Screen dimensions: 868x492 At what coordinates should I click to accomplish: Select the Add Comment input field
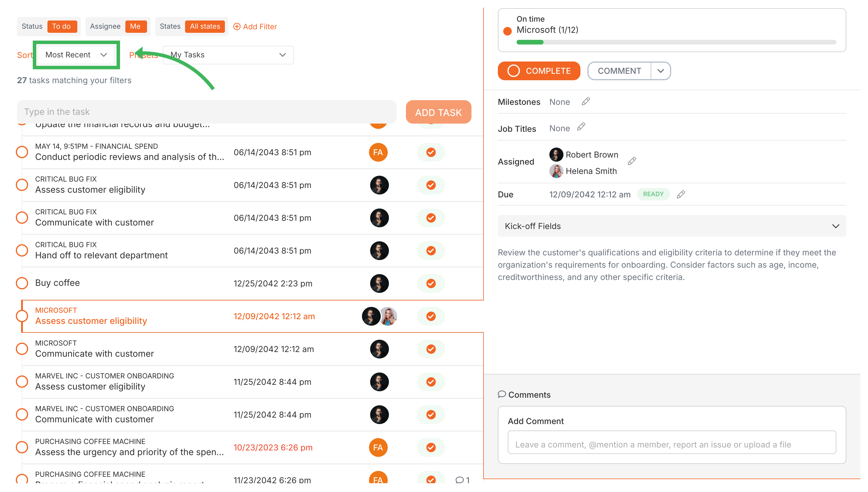pos(672,444)
